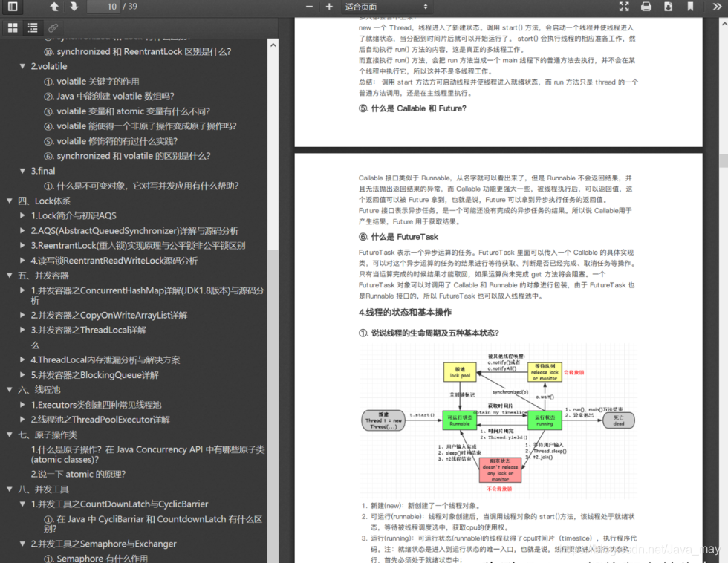Select outline title 3.final
Screen dimensions: 728x563
pyautogui.click(x=43, y=171)
